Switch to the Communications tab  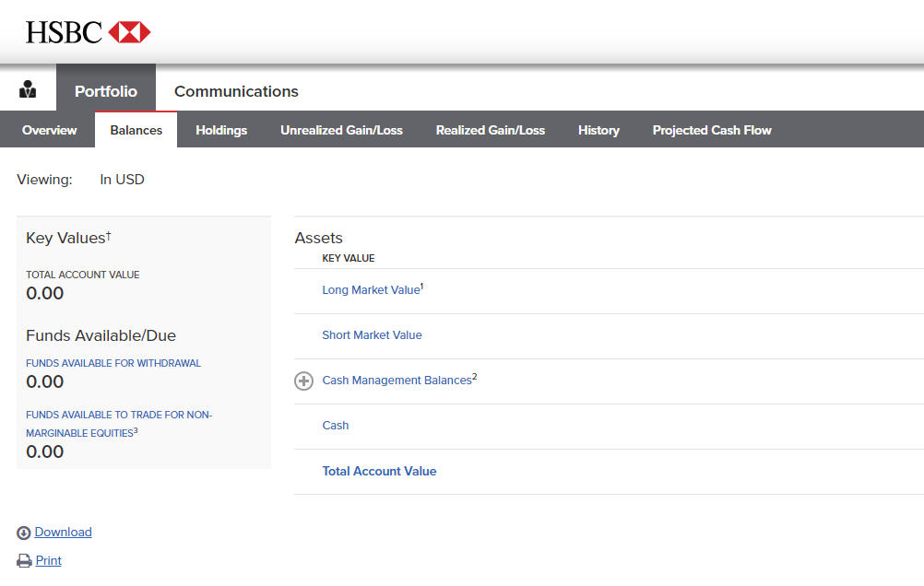pyautogui.click(x=236, y=91)
